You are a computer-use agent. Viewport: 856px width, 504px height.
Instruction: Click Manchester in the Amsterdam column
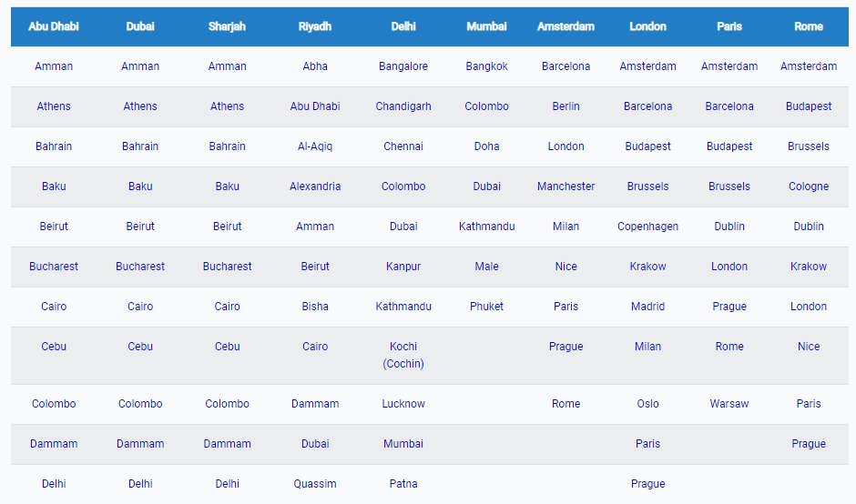pos(566,186)
